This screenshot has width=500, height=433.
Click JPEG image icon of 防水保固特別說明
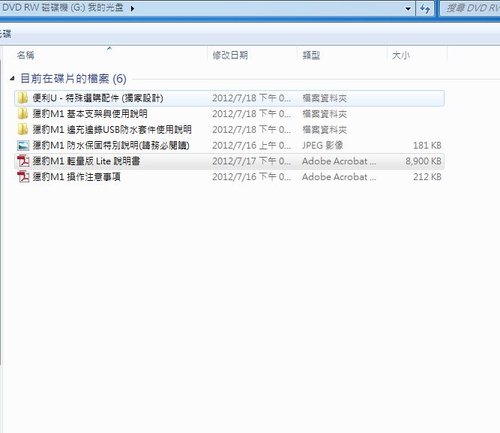pos(23,145)
